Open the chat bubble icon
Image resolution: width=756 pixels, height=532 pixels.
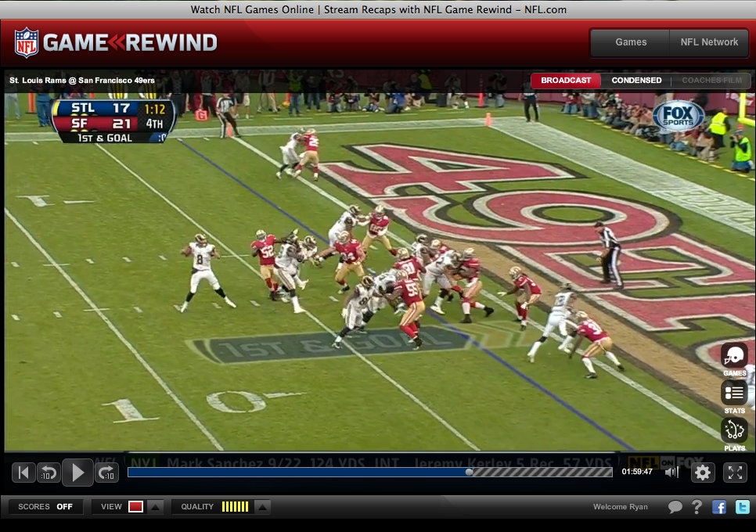675,507
